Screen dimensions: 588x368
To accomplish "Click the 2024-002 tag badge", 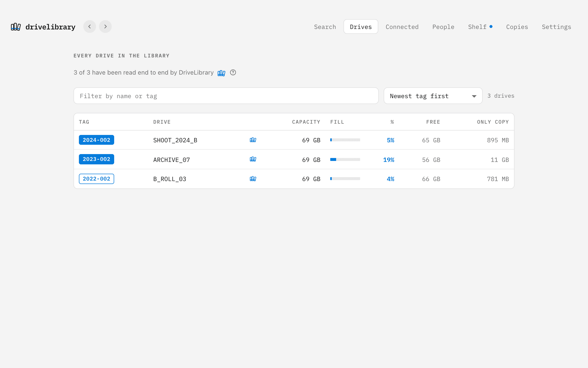I will pyautogui.click(x=97, y=140).
